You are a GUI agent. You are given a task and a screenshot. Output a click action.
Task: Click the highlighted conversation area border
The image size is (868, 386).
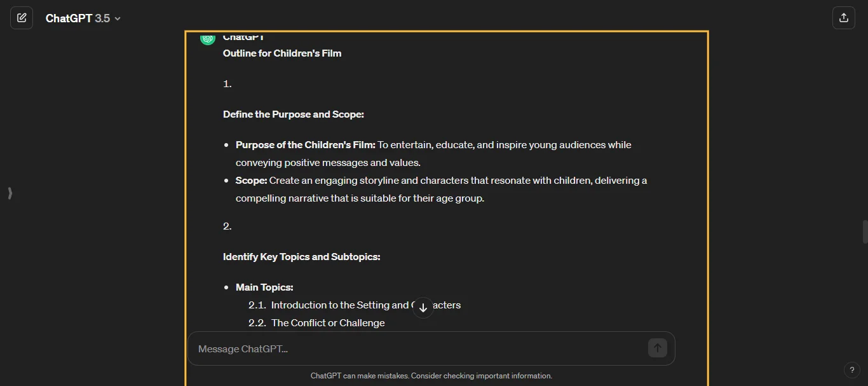[x=447, y=31]
